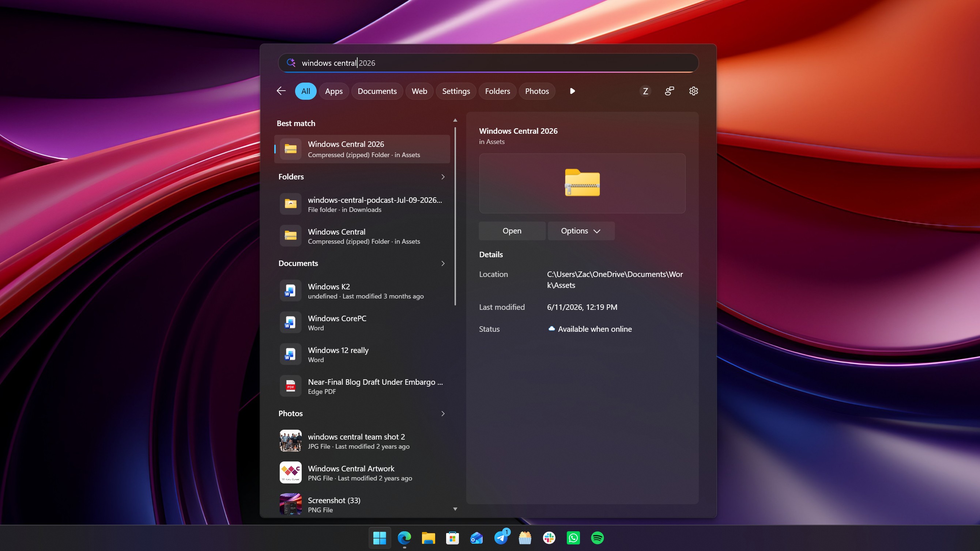
Task: Select Windows Central 2026 best match result
Action: pos(362,149)
